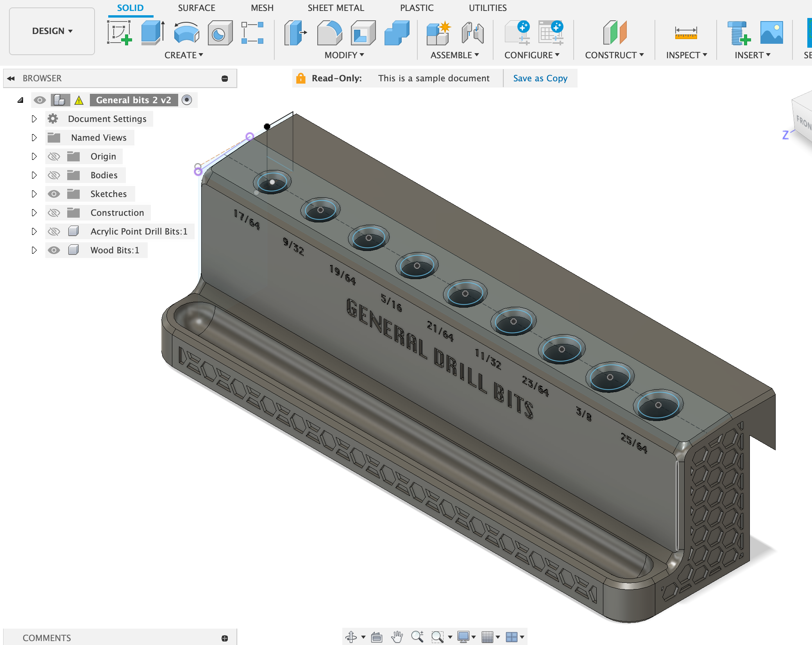Open the Configuration table icon
This screenshot has width=812, height=645.
tap(551, 33)
